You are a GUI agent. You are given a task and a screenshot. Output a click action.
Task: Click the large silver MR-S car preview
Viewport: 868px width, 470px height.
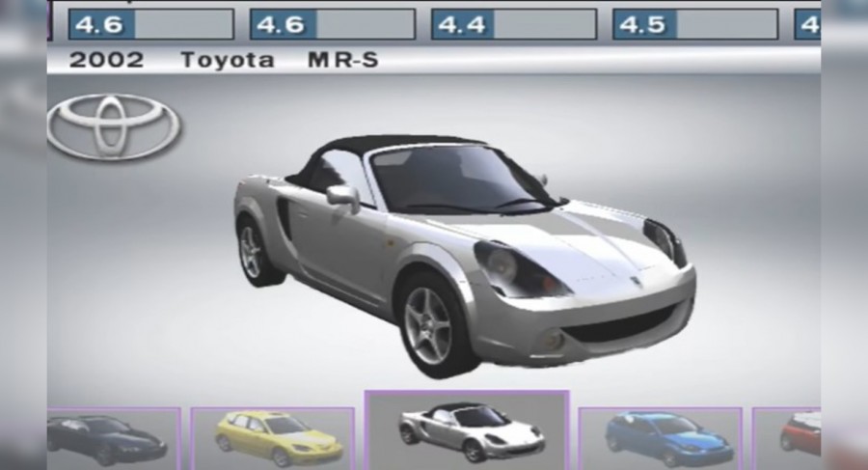pyautogui.click(x=464, y=256)
